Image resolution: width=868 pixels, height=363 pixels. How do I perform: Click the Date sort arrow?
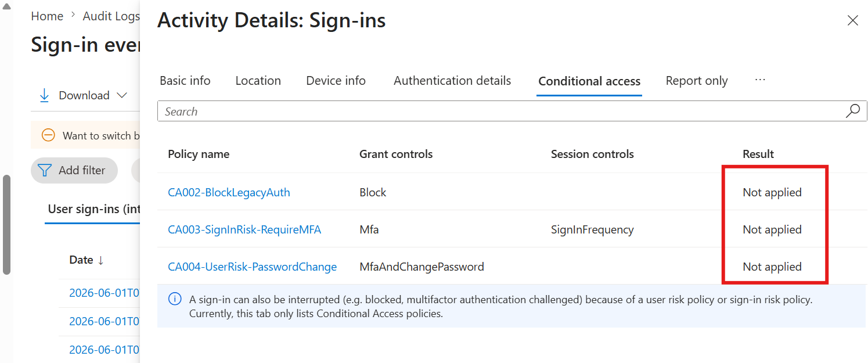tap(100, 260)
